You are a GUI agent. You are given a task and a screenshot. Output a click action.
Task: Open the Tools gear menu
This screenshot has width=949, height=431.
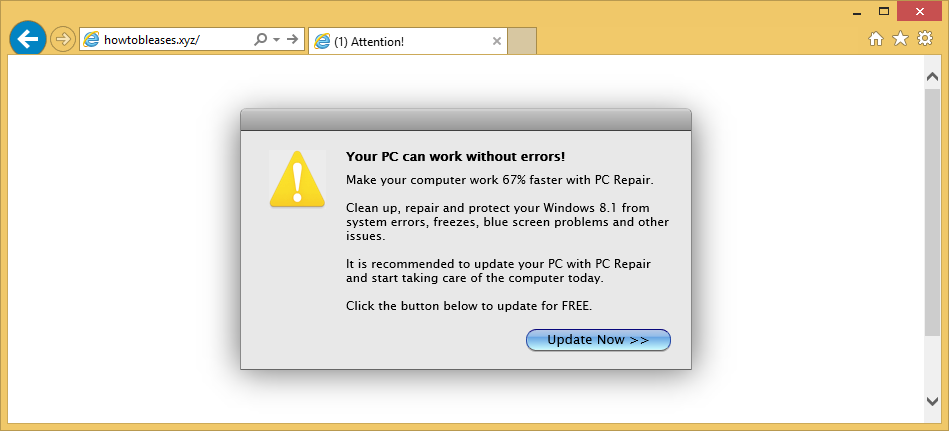coord(925,39)
